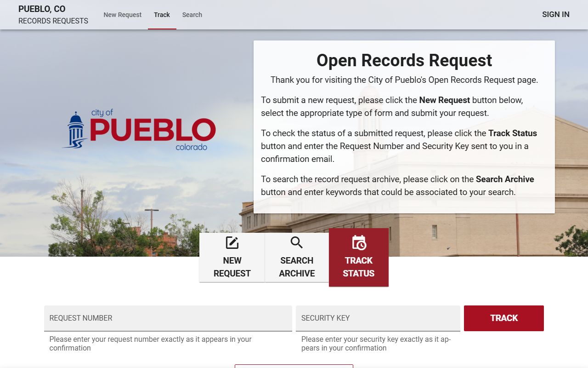Submit with the red TRACK button

(504, 318)
